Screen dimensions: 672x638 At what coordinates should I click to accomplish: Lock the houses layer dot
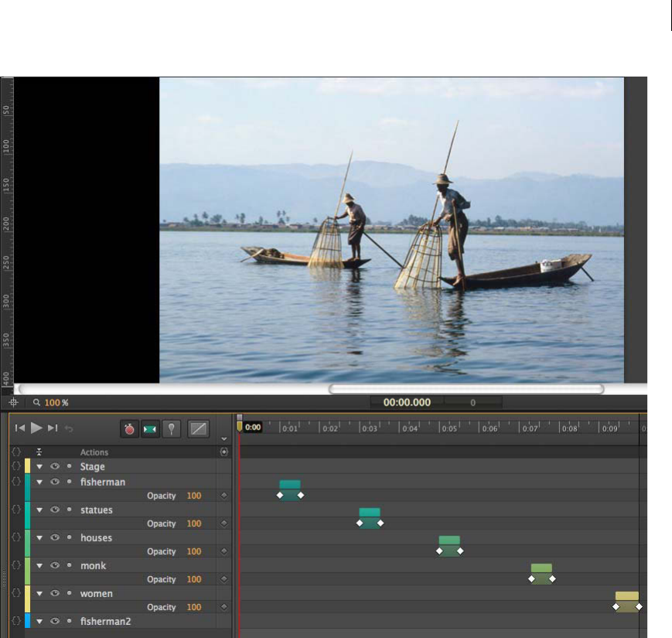70,537
